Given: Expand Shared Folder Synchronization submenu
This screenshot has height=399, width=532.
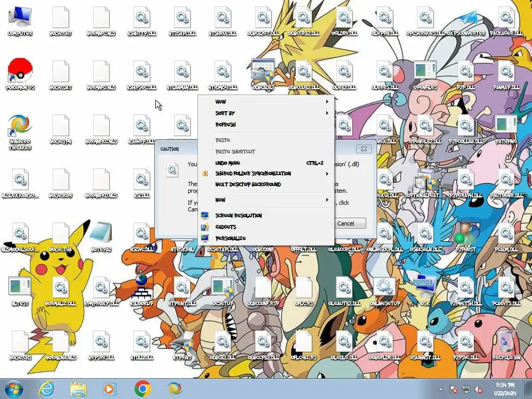Looking at the screenshot, I should pos(265,174).
